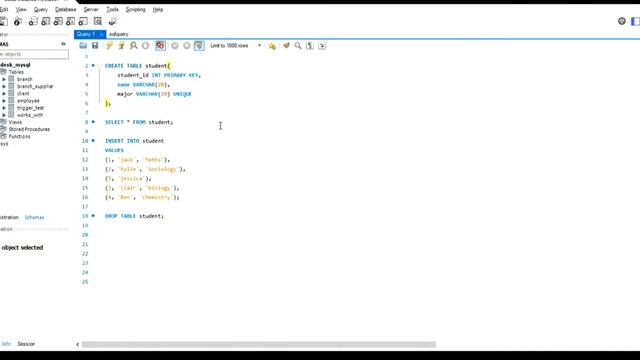
Task: Expand the works_with table node
Action: click(x=4, y=115)
